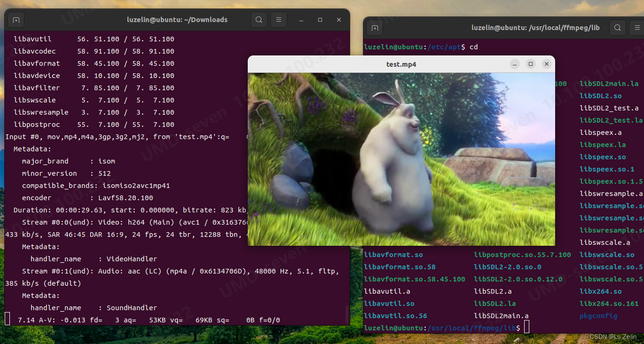The height and width of the screenshot is (344, 644).
Task: Click the title luzelin@ubuntu: ~/Downloads
Action: [177, 20]
